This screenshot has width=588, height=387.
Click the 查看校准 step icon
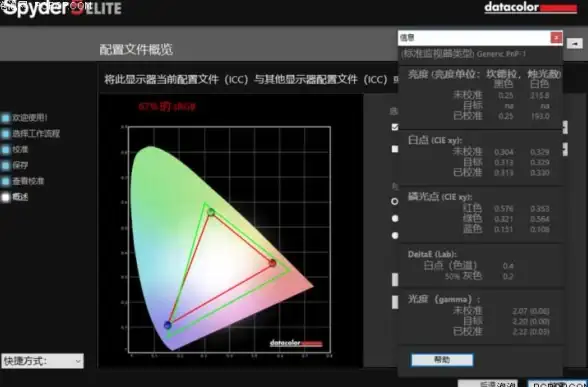[6, 181]
